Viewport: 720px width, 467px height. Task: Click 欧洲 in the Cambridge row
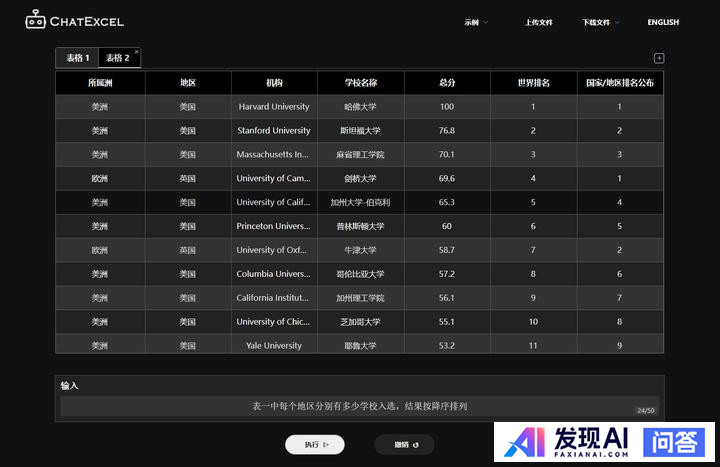pos(100,178)
